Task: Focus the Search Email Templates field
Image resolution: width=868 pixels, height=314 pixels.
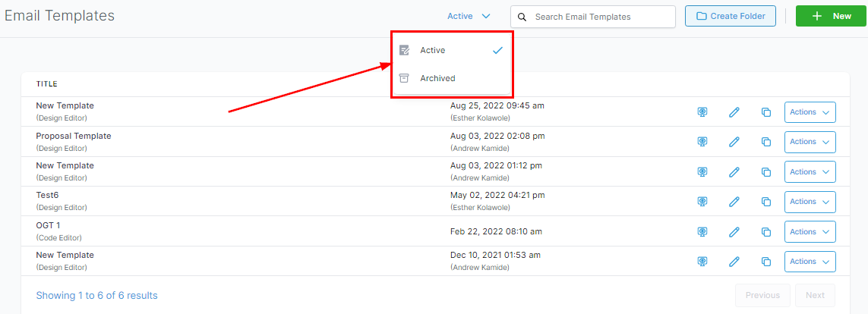Action: click(x=600, y=17)
